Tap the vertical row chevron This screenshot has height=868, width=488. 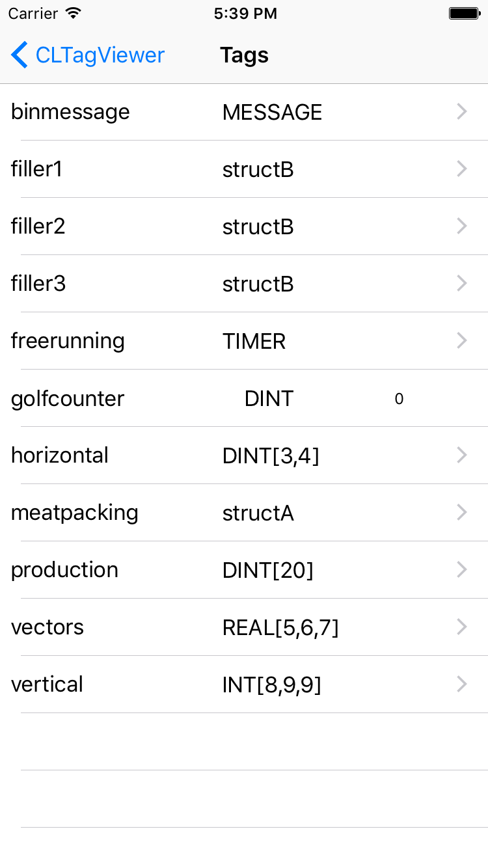point(462,685)
